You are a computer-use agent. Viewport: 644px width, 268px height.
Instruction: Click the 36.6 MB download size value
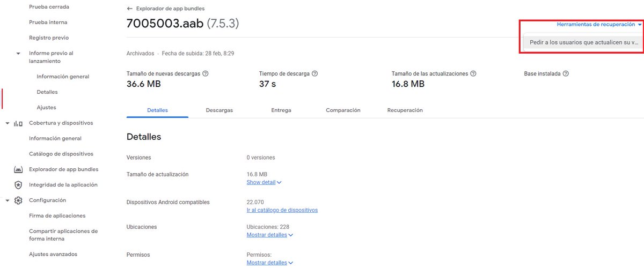pos(144,84)
